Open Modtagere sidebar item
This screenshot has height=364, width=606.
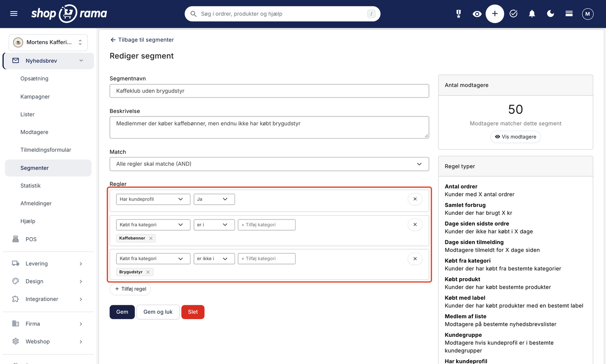(x=34, y=132)
